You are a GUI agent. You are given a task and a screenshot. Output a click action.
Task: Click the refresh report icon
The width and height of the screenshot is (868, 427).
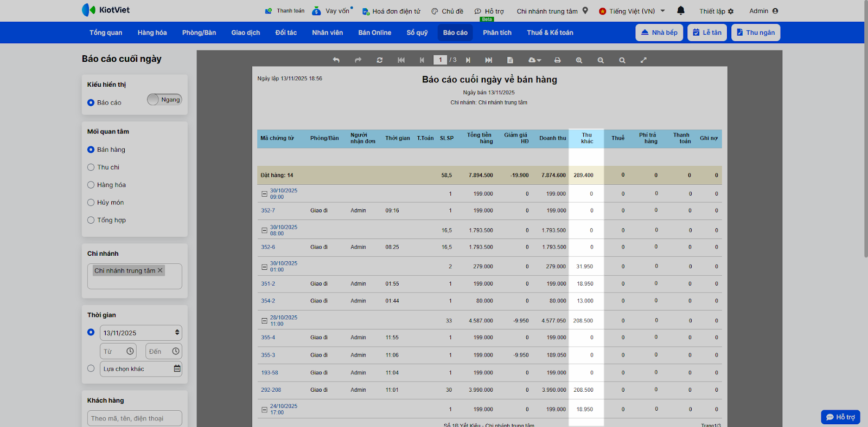pyautogui.click(x=379, y=60)
